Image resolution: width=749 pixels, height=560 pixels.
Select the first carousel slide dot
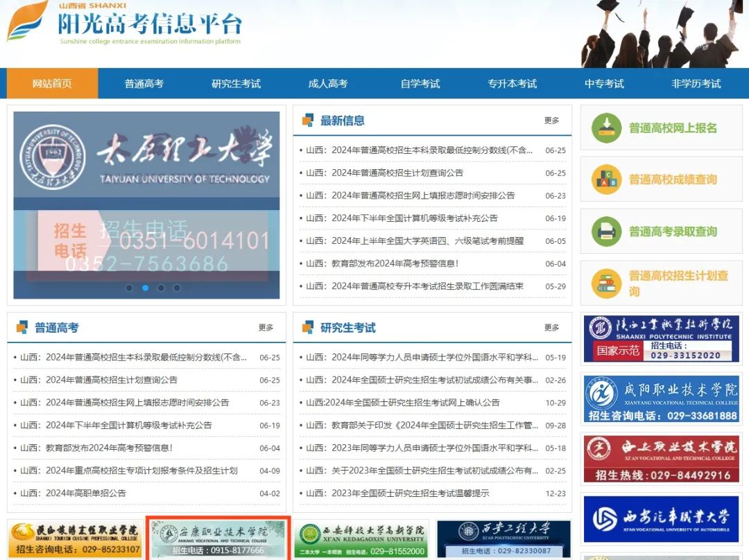[x=129, y=288]
